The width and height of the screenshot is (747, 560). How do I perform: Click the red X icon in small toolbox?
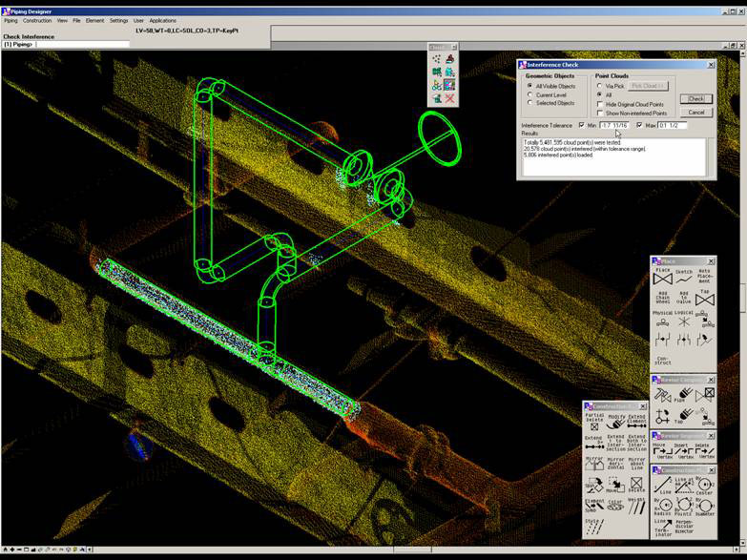pyautogui.click(x=449, y=97)
